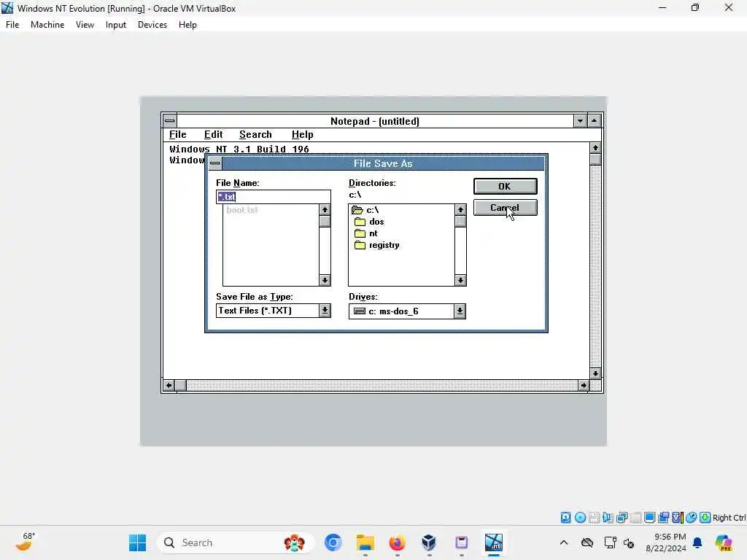Image resolution: width=747 pixels, height=560 pixels.
Task: Open VirtualBox File menu
Action: point(12,25)
